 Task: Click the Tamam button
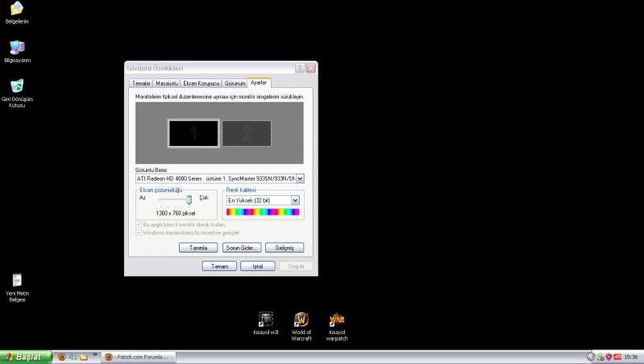(x=219, y=266)
